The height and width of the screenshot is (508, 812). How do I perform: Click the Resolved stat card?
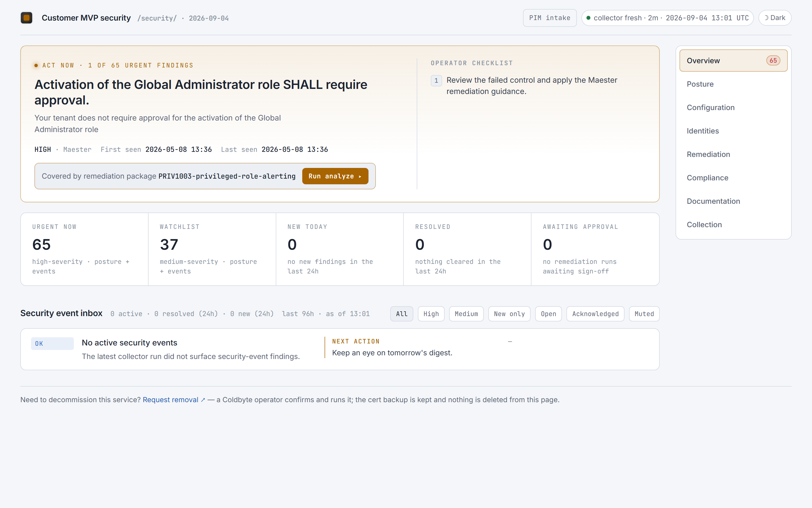pyautogui.click(x=467, y=249)
